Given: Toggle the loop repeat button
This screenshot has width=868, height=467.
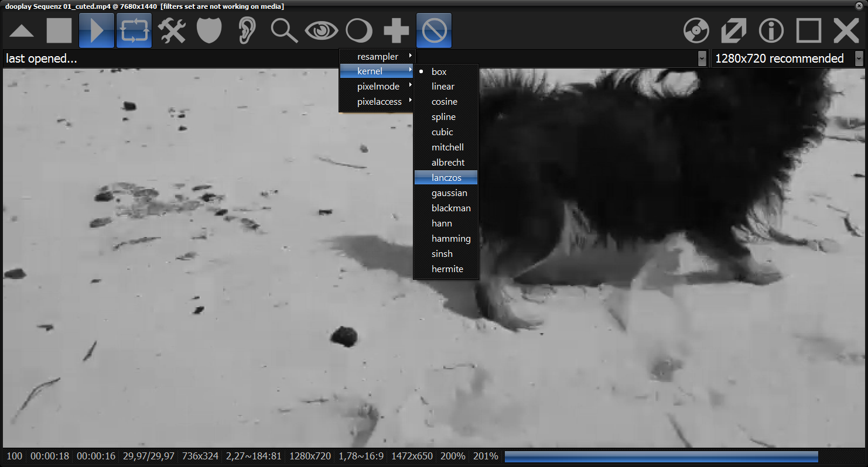Looking at the screenshot, I should (x=134, y=30).
